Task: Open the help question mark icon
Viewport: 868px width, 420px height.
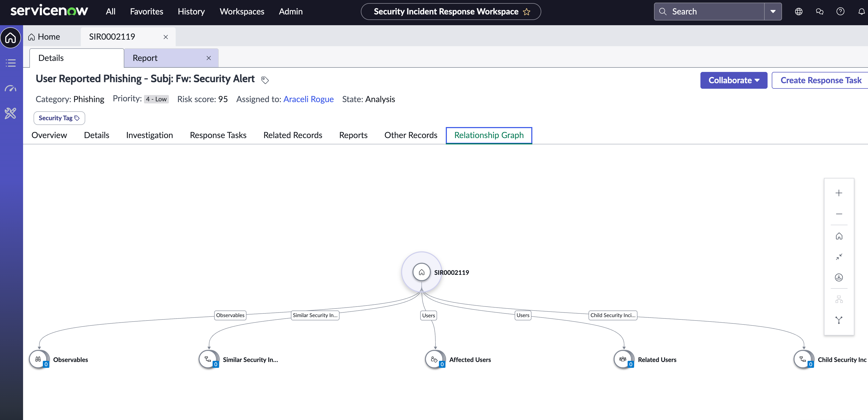Action: tap(840, 12)
